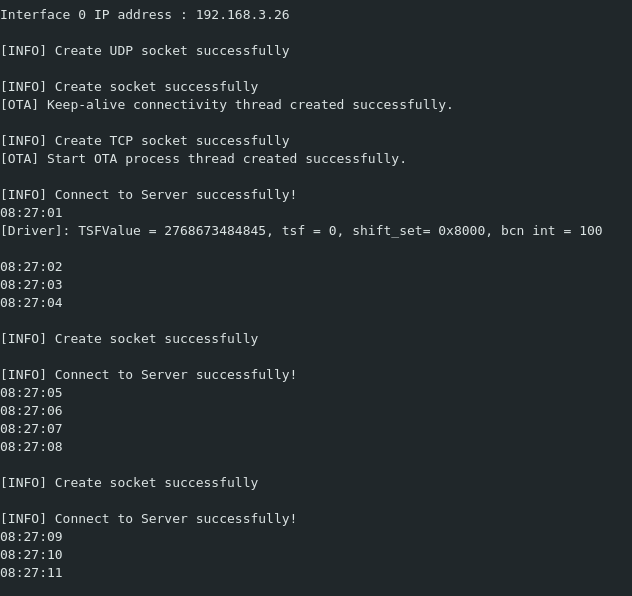The height and width of the screenshot is (596, 632).
Task: Click the 08:27:06 timestamp
Action: (31, 411)
